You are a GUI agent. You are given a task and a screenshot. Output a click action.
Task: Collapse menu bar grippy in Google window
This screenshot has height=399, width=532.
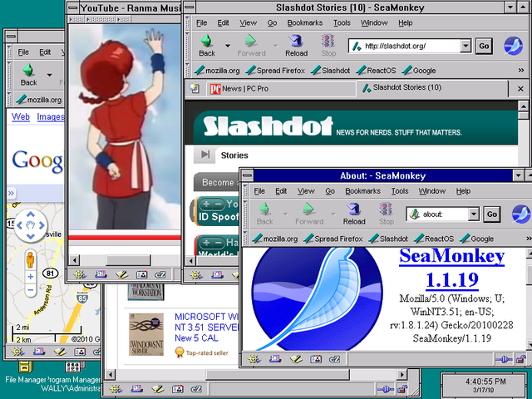point(9,52)
